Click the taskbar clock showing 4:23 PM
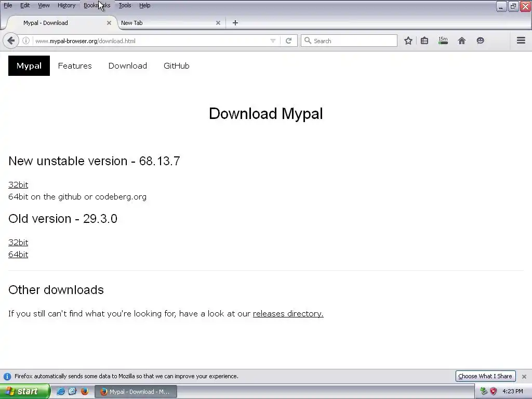 click(513, 391)
